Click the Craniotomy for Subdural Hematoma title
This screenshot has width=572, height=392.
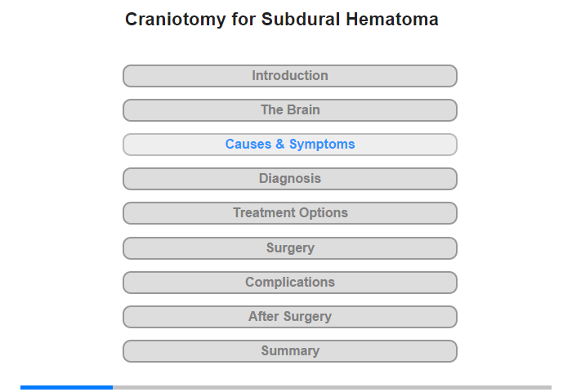click(282, 20)
